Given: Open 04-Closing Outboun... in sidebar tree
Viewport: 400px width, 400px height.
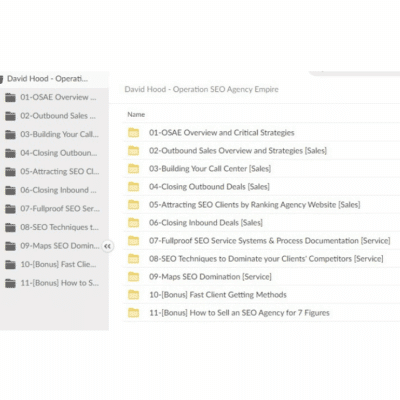Looking at the screenshot, I should click(59, 153).
